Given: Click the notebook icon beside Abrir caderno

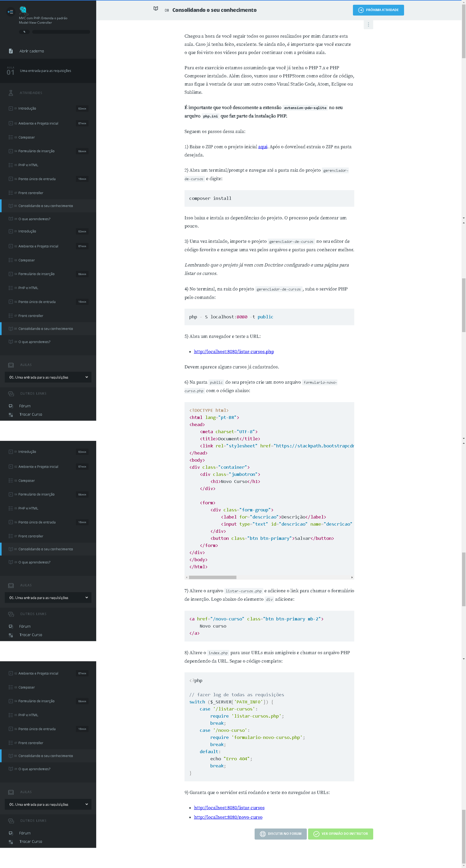Looking at the screenshot, I should click(x=11, y=51).
